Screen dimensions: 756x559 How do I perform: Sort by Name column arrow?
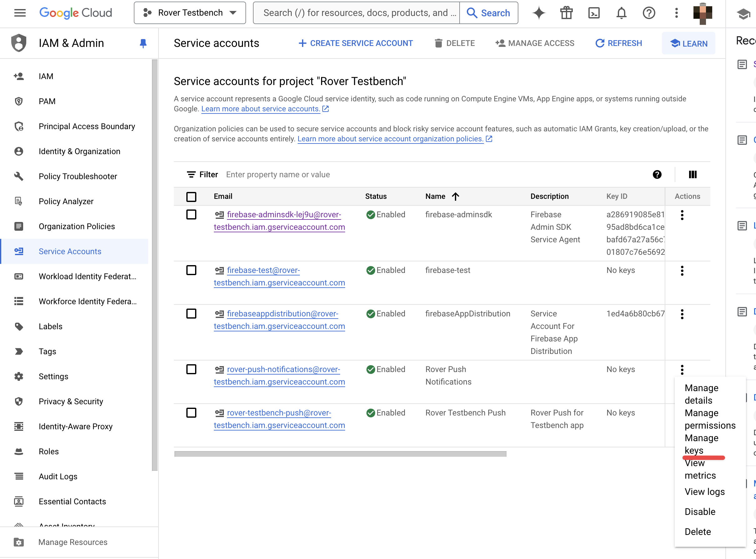456,196
